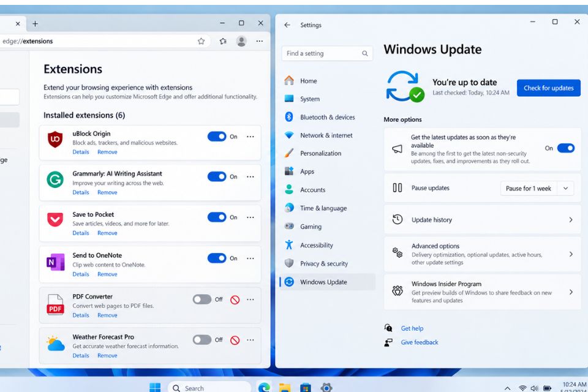Go back in the Settings window
The width and height of the screenshot is (588, 392).
[x=287, y=25]
